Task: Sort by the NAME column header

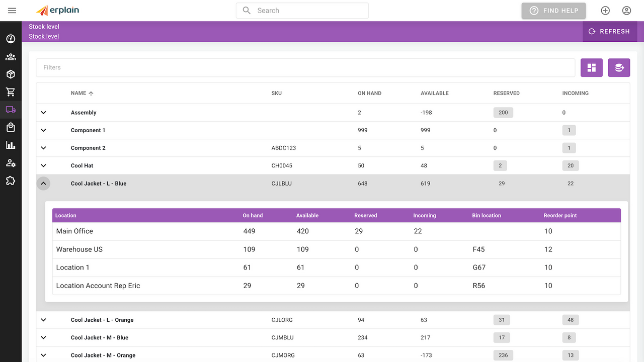Action: (x=82, y=93)
